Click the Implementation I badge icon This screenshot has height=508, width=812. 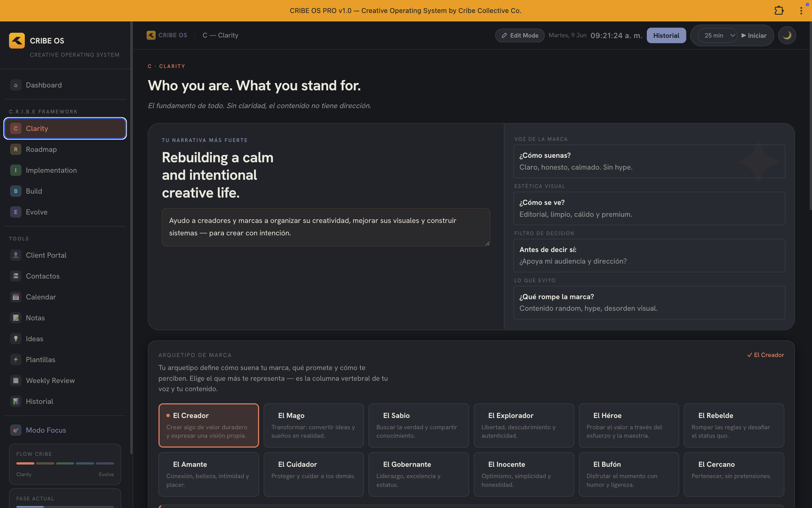click(16, 170)
